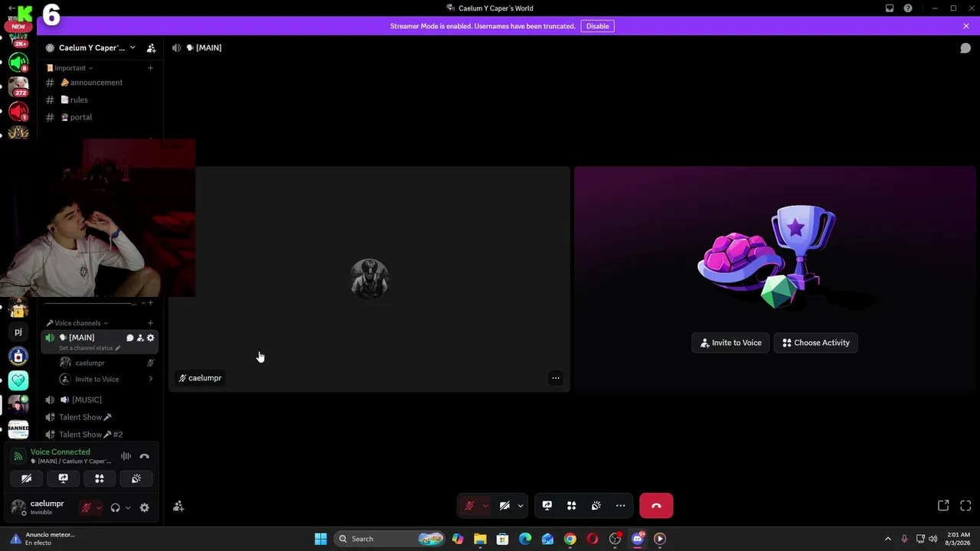Invite people to the server icon
Image resolution: width=980 pixels, height=551 pixels.
click(151, 47)
